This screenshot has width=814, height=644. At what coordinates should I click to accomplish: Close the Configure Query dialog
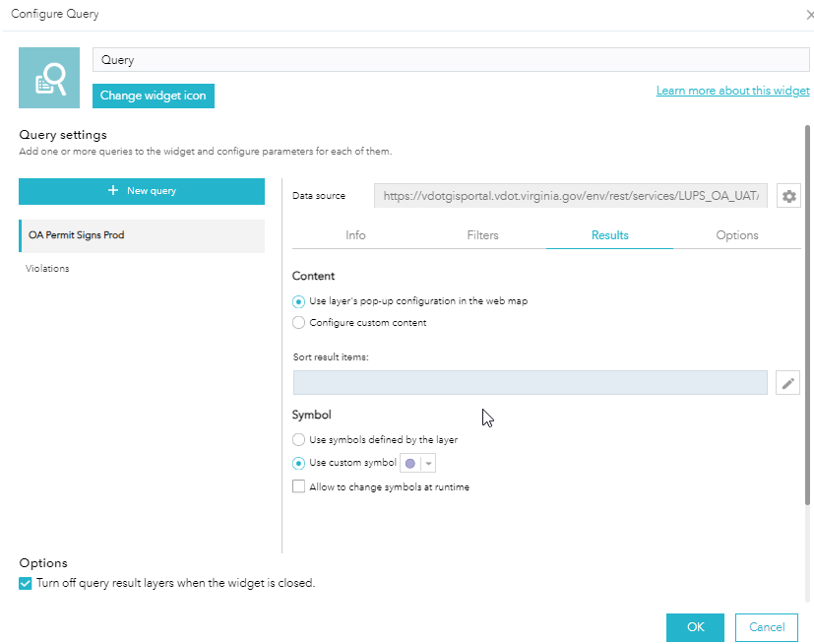(x=808, y=15)
